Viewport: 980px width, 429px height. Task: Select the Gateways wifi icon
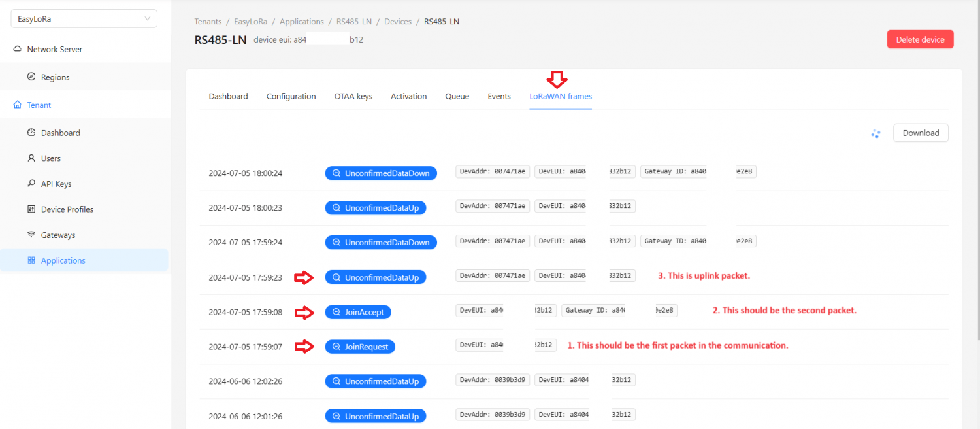tap(33, 234)
